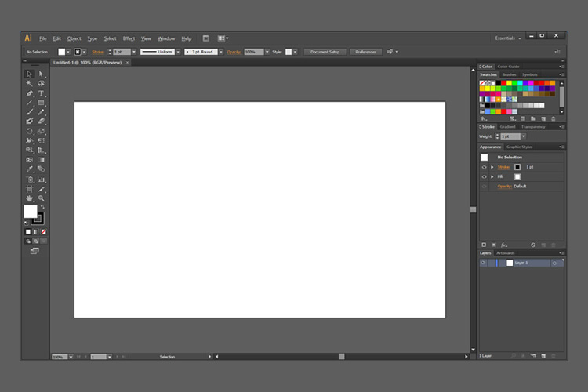Select the Rectangle shape tool
588x392 pixels.
(42, 103)
